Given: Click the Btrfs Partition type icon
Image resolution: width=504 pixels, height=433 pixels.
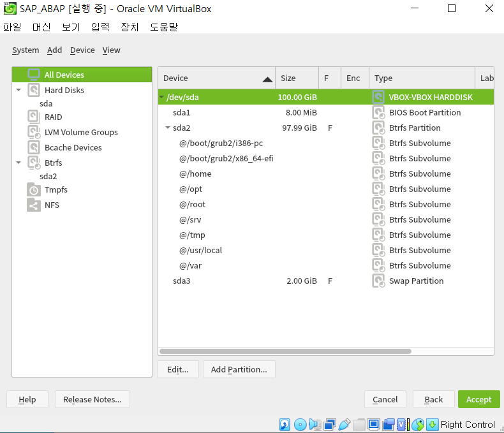Looking at the screenshot, I should click(378, 128).
